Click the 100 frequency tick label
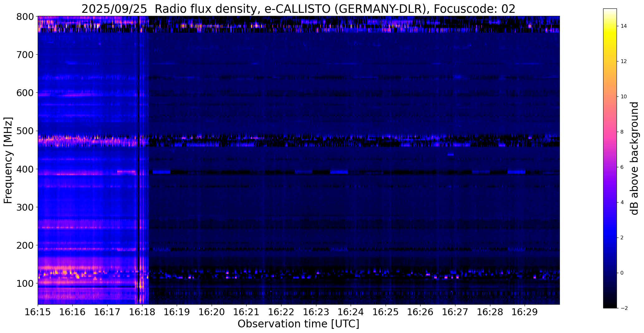644x333 pixels. click(x=25, y=283)
